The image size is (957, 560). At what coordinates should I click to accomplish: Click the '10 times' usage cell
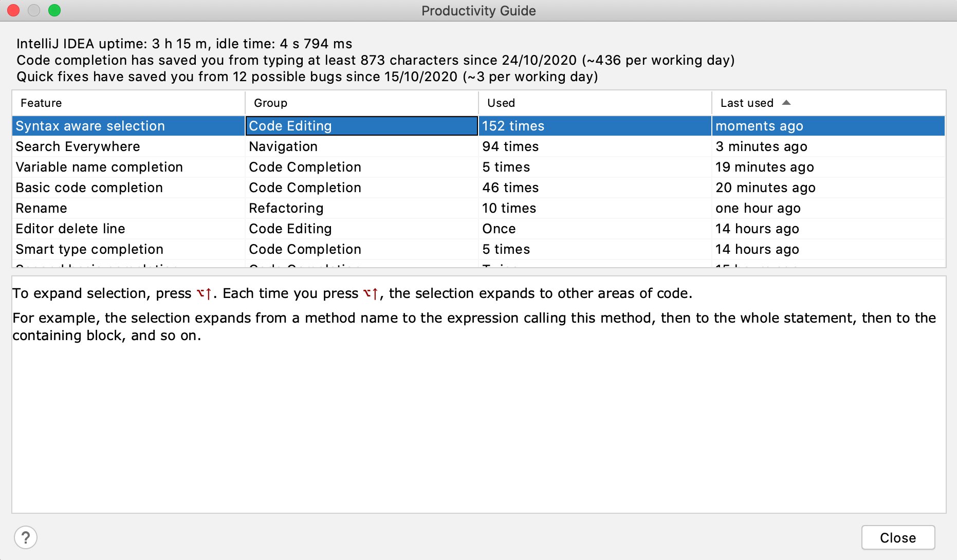[595, 208]
